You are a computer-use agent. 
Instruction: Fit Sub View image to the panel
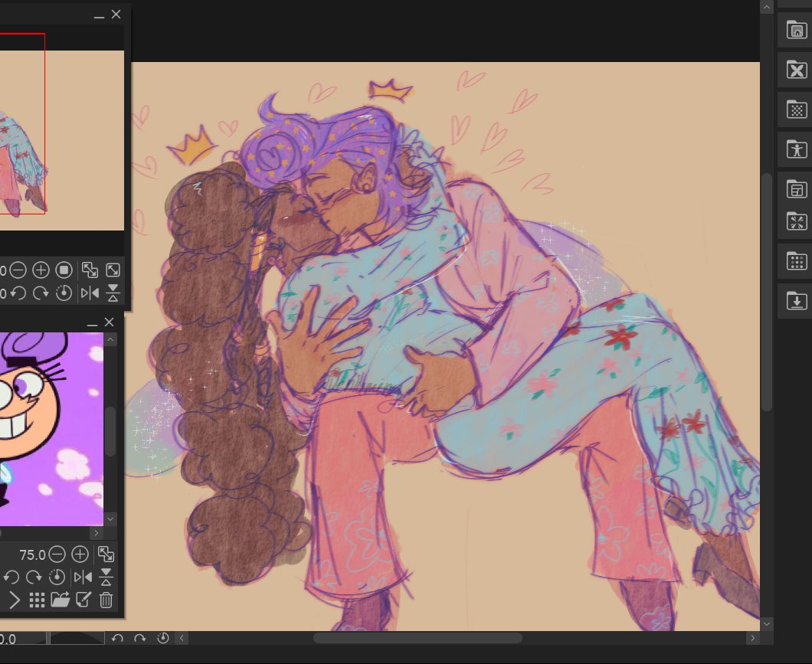point(106,554)
